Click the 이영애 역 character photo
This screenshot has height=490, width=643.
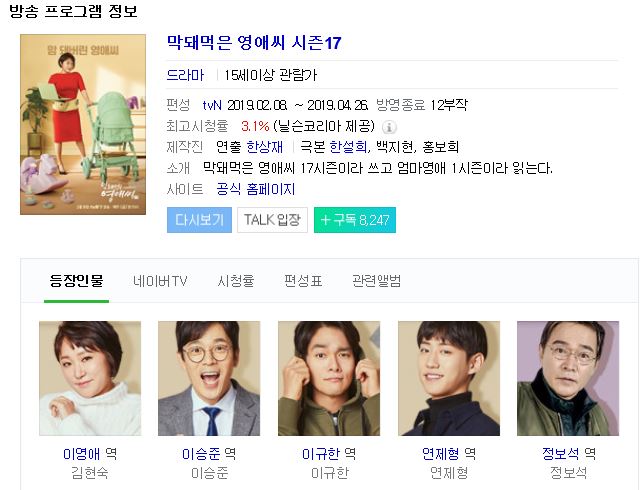click(90, 378)
